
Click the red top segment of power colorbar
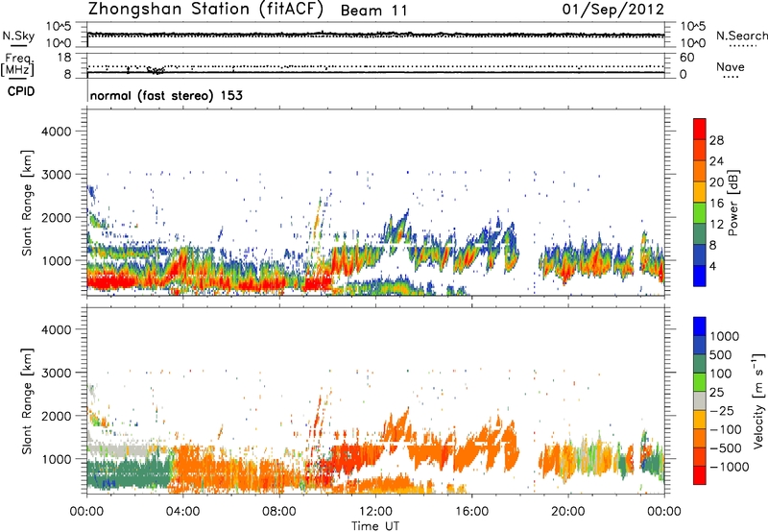point(700,129)
